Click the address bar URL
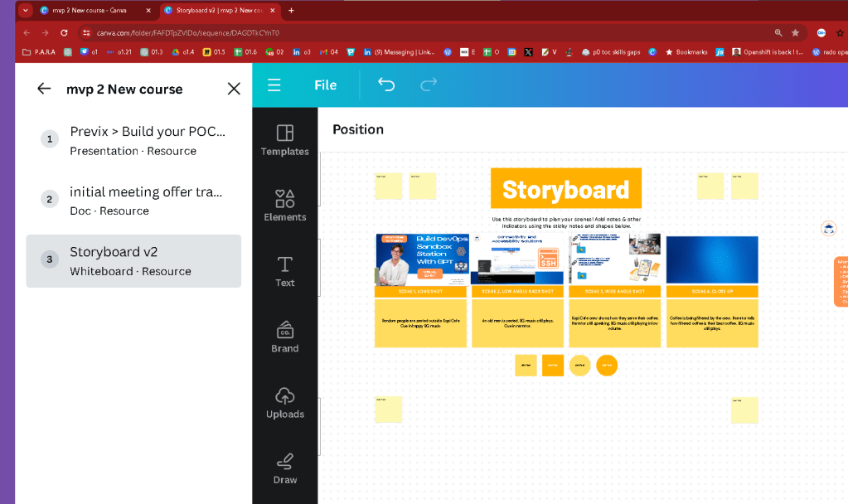This screenshot has height=504, width=848. point(188,33)
